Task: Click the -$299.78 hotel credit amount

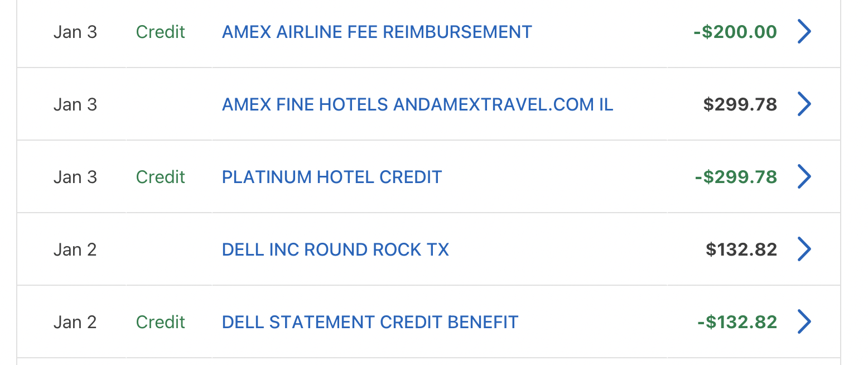Action: point(736,177)
